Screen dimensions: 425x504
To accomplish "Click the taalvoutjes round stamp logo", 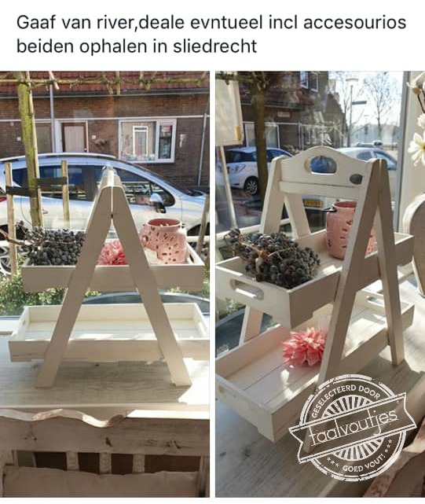I will pos(351,429).
